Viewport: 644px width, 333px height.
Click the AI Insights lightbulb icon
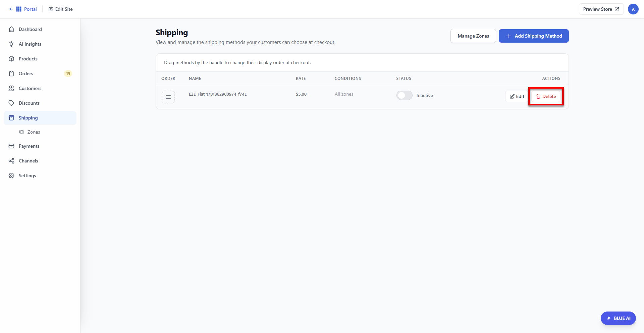point(11,44)
